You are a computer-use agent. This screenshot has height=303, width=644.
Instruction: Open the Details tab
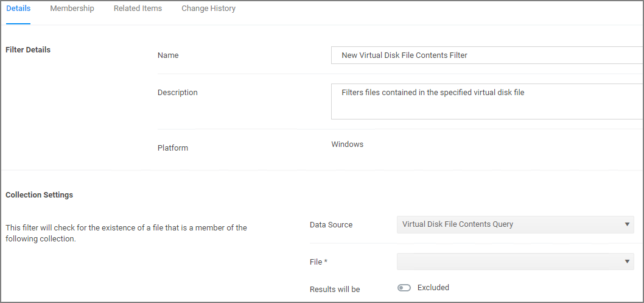(x=18, y=9)
